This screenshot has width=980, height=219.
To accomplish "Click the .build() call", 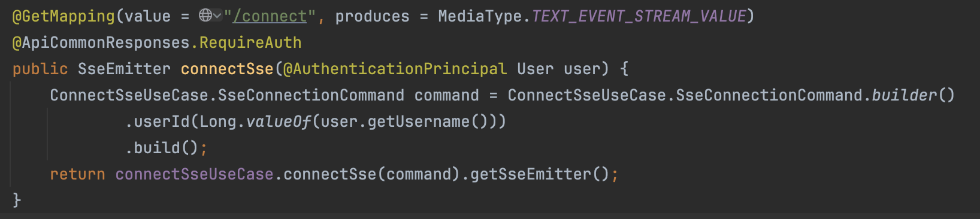I will click(162, 148).
